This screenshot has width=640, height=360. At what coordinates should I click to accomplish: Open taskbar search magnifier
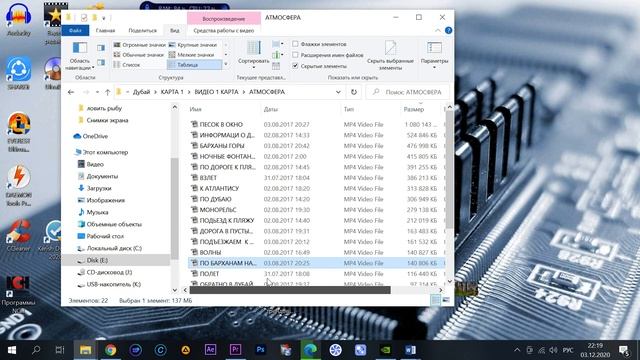[36, 350]
